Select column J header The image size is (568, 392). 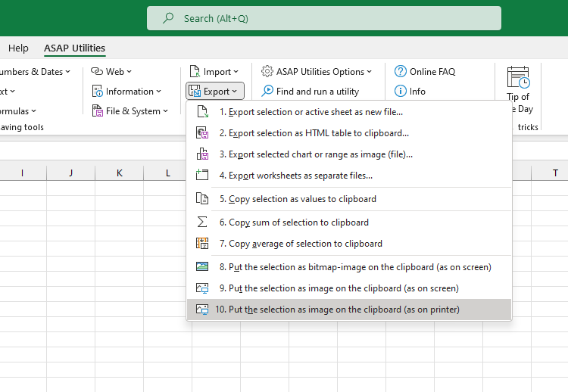click(x=71, y=173)
